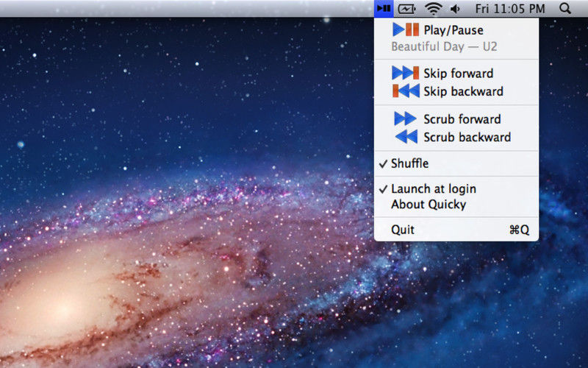Select Skip forward menu item text
The width and height of the screenshot is (588, 368).
coord(458,73)
